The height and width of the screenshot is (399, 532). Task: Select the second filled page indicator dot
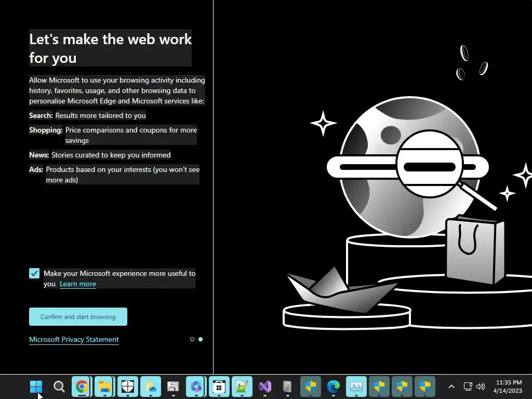[201, 339]
